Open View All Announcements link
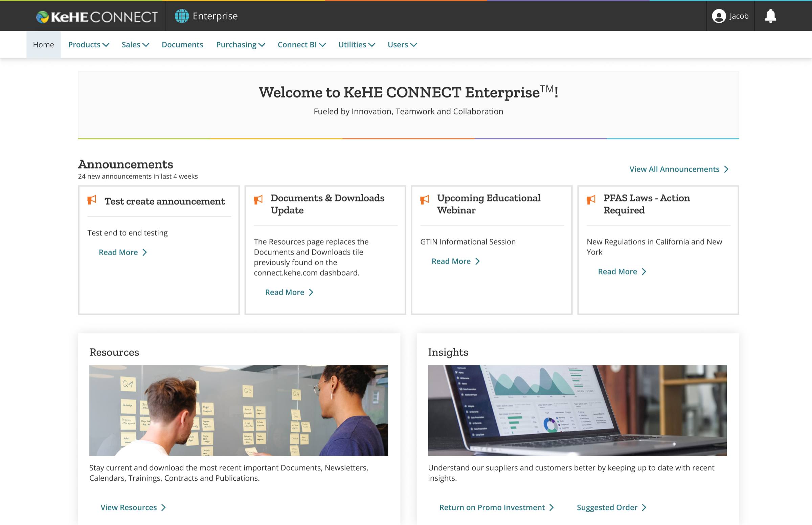The width and height of the screenshot is (812, 525). [679, 169]
